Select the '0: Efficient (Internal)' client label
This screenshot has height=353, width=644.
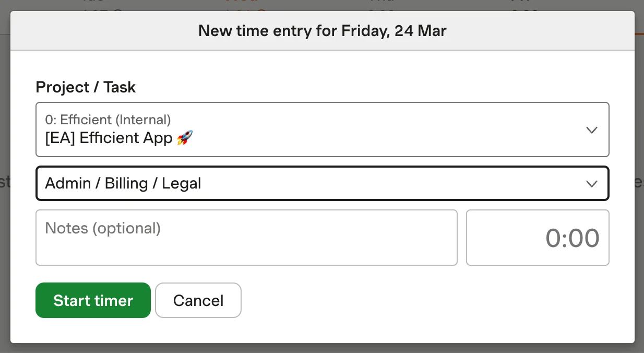click(x=108, y=120)
